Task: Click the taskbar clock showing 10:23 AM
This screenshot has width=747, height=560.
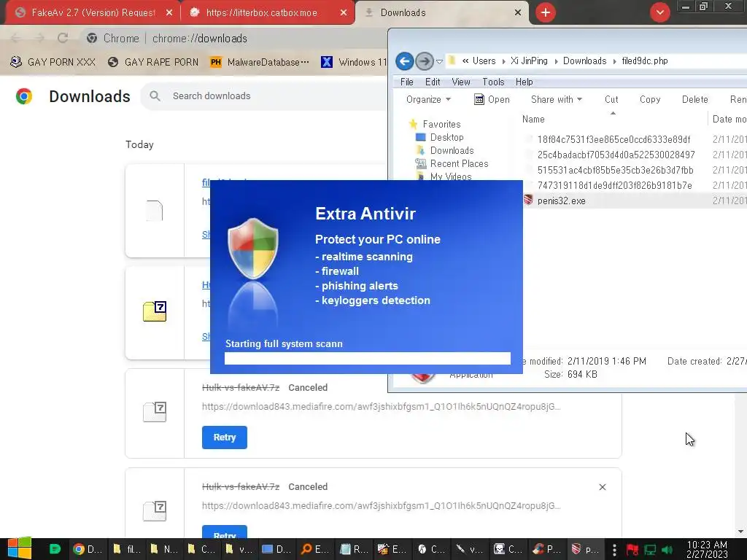Action: coord(707,550)
